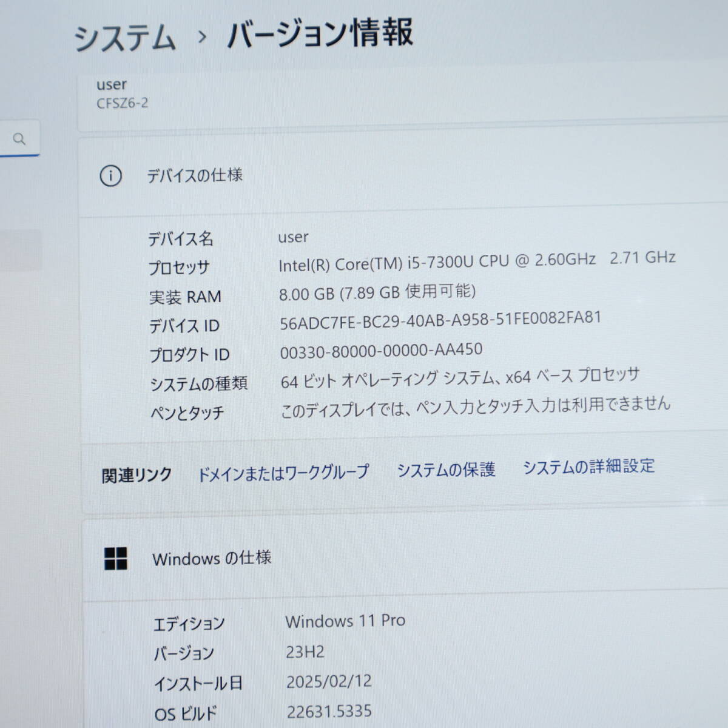The height and width of the screenshot is (728, 728).
Task: Select the device ID 56ADC7FE-BC29-40AB value
Action: (440, 320)
